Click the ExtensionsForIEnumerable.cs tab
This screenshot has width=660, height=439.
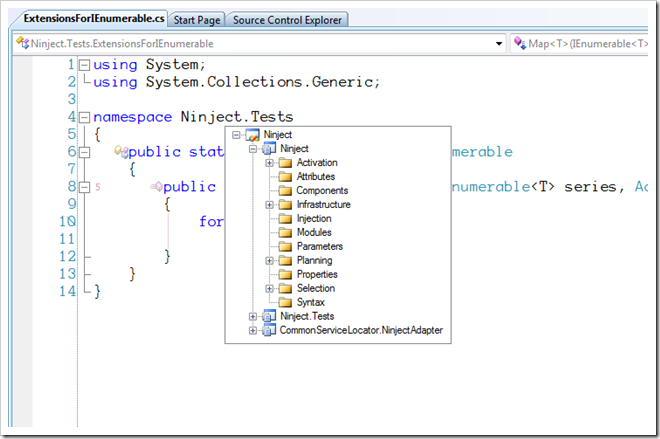click(93, 19)
